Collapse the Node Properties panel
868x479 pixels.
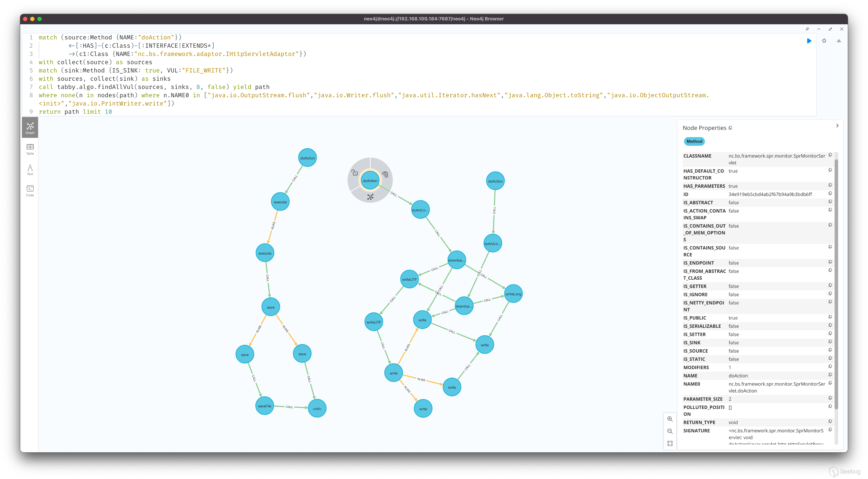pyautogui.click(x=837, y=126)
